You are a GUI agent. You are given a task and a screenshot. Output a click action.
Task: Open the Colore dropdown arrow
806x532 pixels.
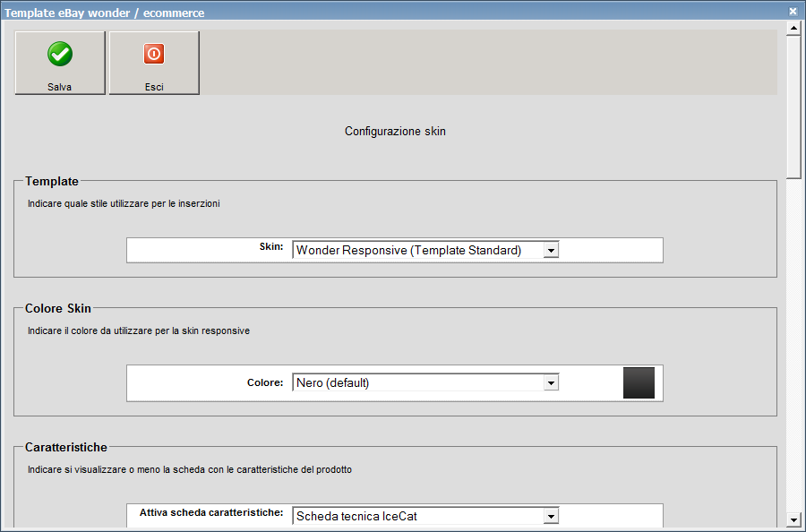pyautogui.click(x=551, y=383)
